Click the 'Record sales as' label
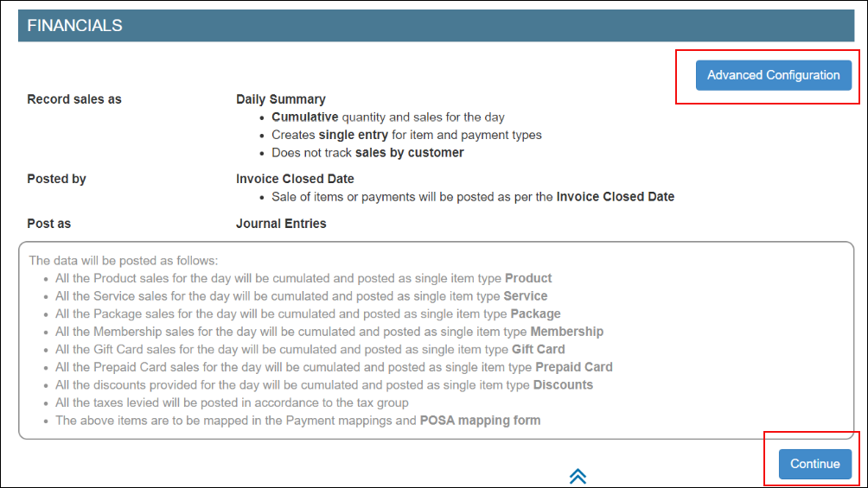The width and height of the screenshot is (868, 488). tap(74, 99)
